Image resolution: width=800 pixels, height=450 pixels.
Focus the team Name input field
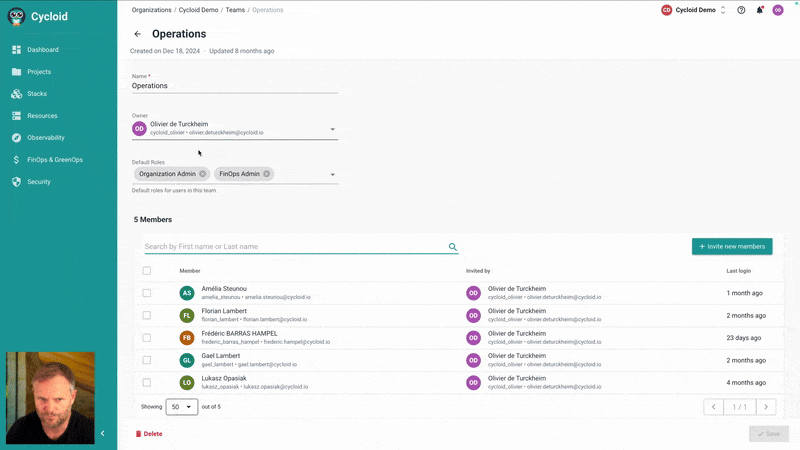(235, 86)
